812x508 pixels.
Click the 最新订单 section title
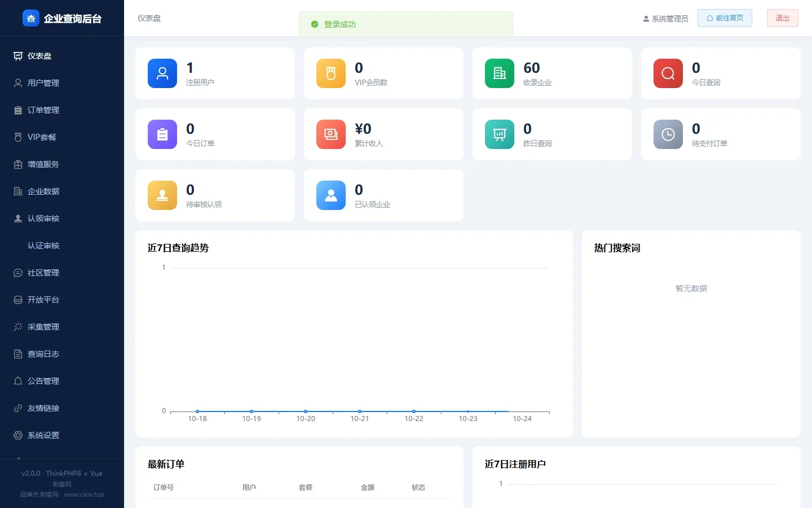point(166,464)
